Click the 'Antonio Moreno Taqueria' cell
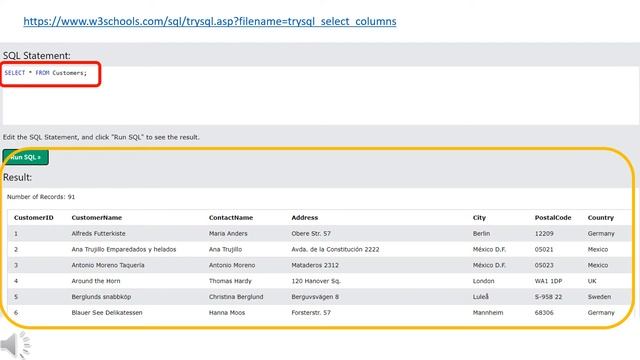This screenshot has height=360, width=640. [108, 265]
